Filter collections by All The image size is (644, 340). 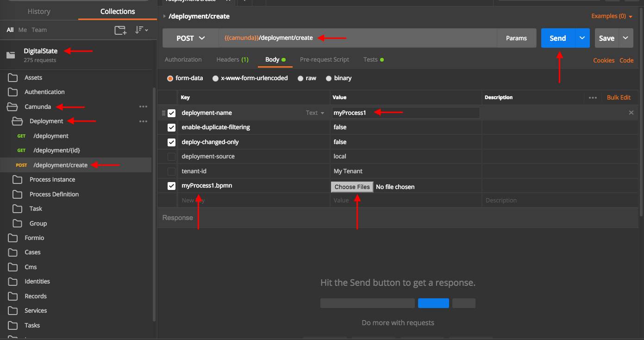click(10, 30)
